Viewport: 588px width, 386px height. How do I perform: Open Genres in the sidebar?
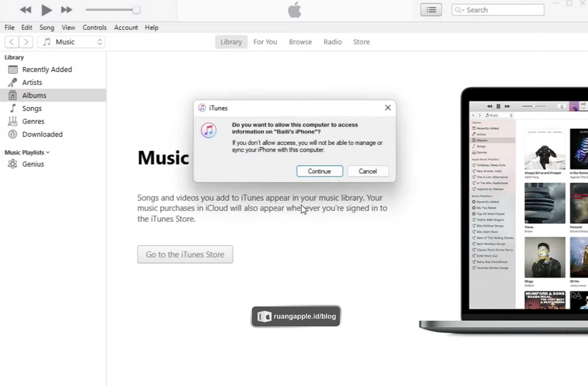[33, 121]
